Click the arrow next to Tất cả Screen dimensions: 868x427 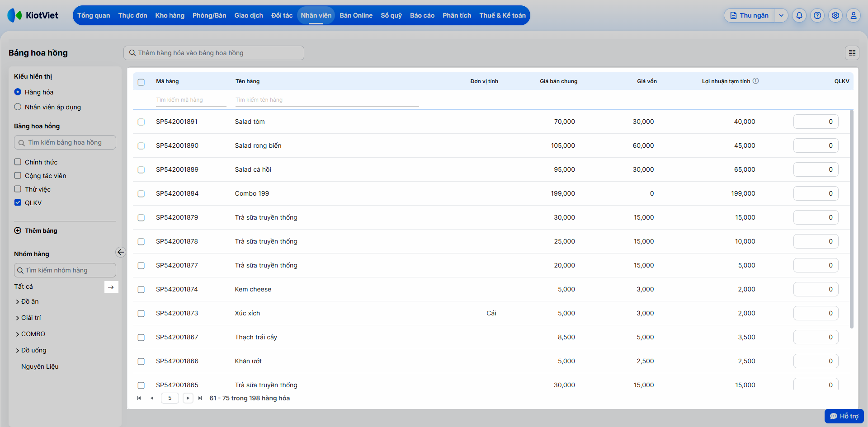tap(111, 287)
